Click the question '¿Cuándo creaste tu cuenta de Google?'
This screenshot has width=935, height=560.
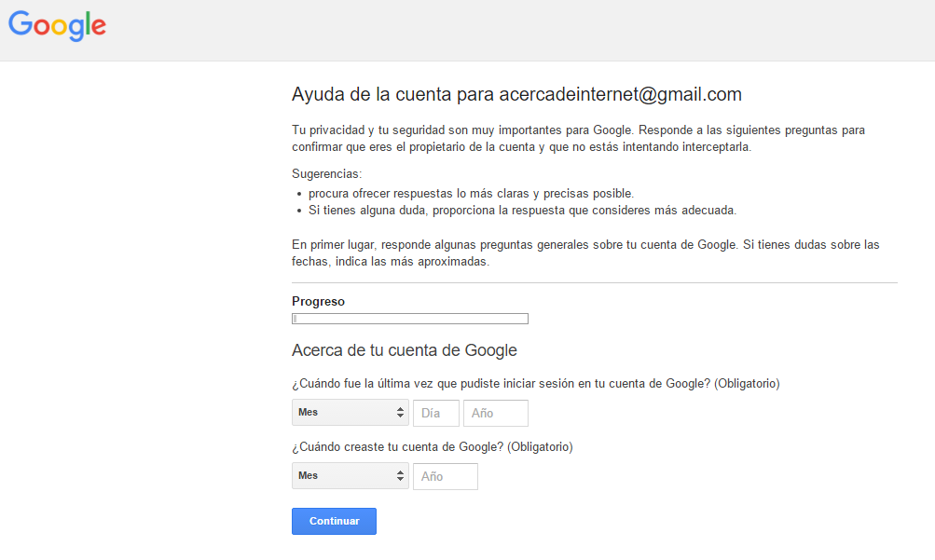click(398, 447)
